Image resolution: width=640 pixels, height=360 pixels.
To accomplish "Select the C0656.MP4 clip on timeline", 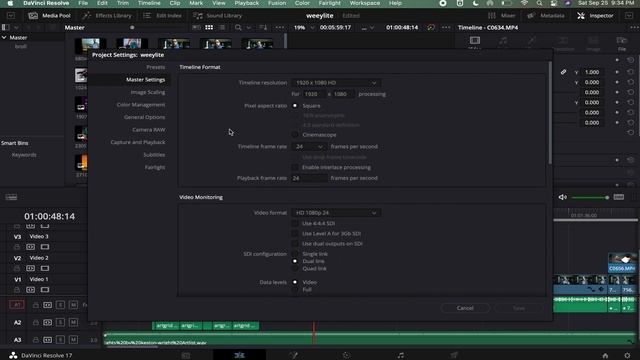I will (x=622, y=263).
